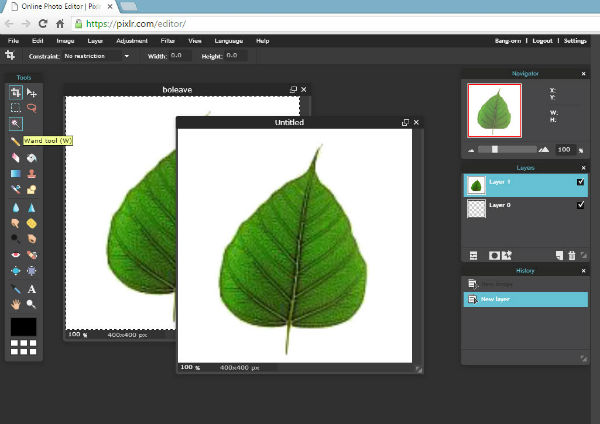The height and width of the screenshot is (424, 600).
Task: Select the Paint bucket tool
Action: [32, 158]
